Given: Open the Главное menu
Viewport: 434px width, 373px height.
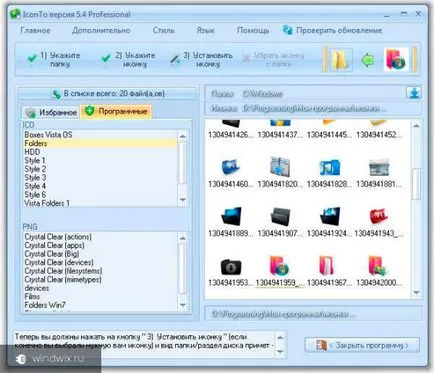Looking at the screenshot, I should click(x=35, y=30).
